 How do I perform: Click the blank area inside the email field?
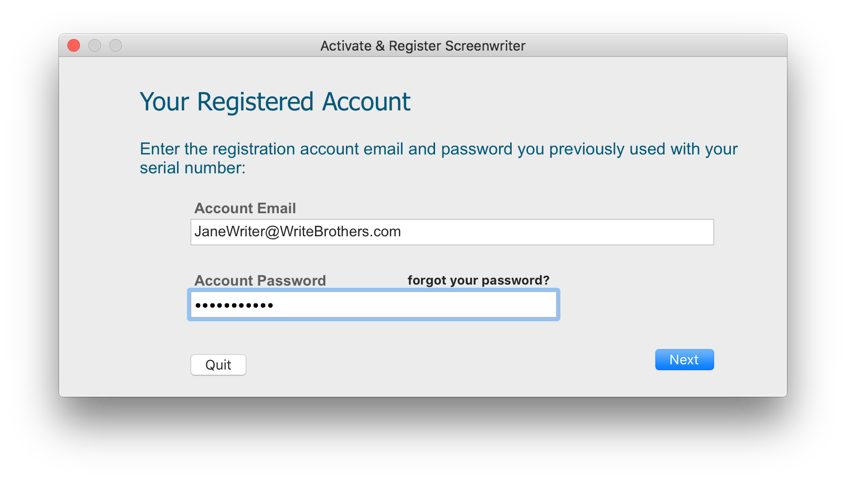[556, 232]
